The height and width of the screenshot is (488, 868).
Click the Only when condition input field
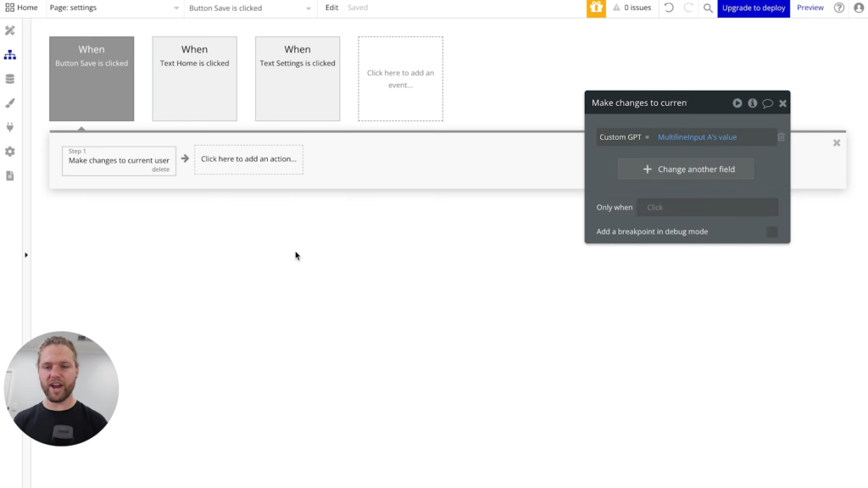706,207
